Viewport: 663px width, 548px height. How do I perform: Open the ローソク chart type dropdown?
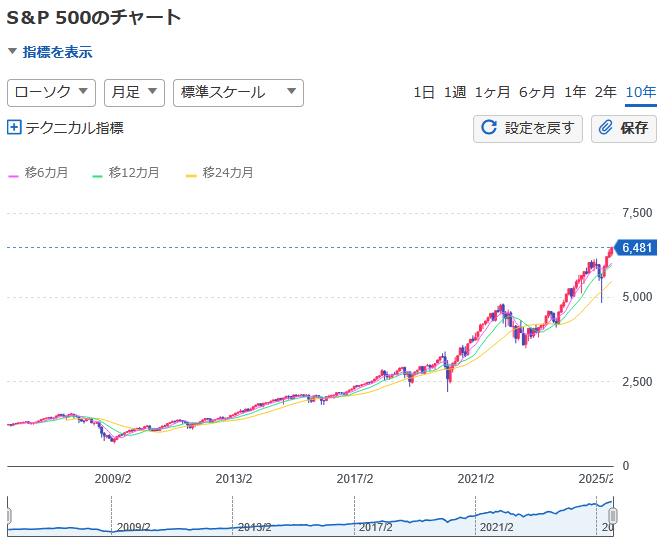(x=51, y=92)
